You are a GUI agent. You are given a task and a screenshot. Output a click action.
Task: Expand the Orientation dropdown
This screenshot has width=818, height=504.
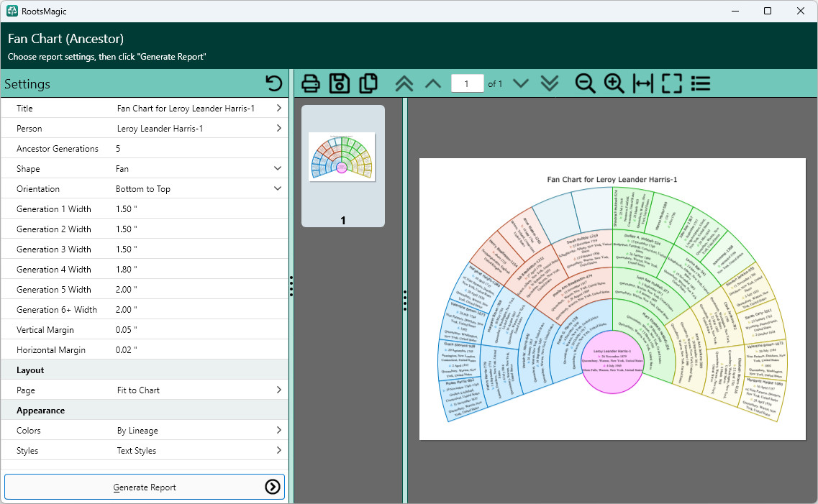278,188
